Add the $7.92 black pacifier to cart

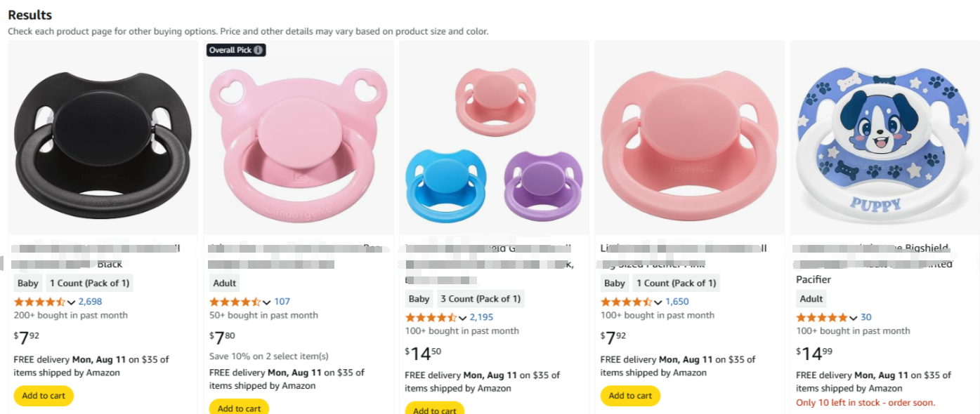[x=44, y=396]
